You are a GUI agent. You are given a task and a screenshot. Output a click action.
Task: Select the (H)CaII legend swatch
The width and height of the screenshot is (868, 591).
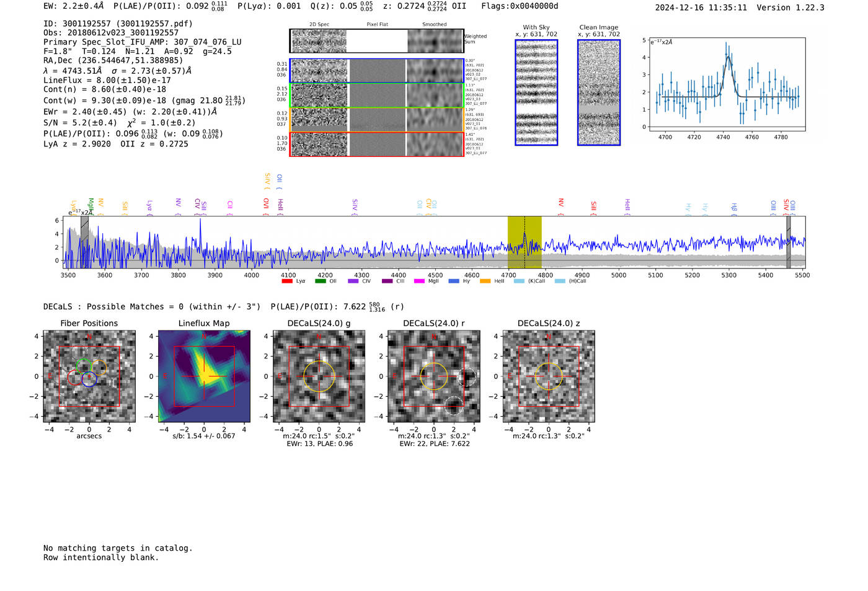[x=560, y=282]
